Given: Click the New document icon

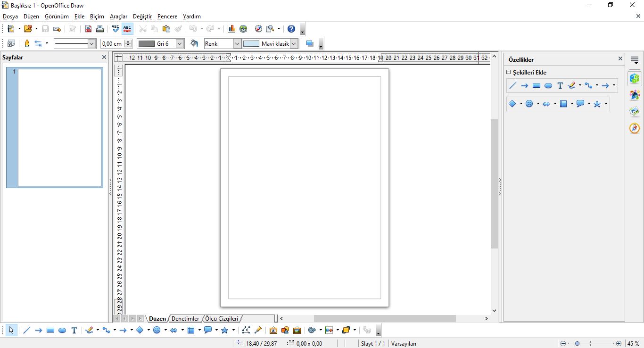Looking at the screenshot, I should [x=11, y=29].
